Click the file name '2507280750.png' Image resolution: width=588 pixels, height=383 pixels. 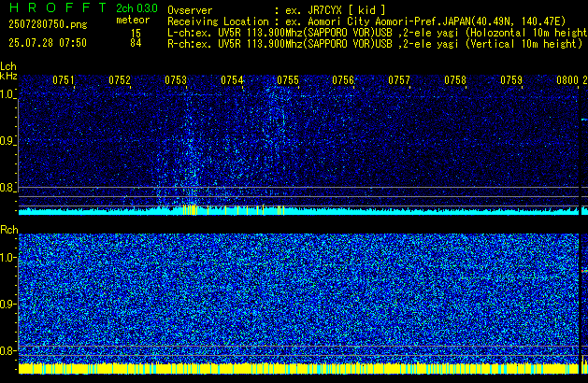[x=48, y=24]
